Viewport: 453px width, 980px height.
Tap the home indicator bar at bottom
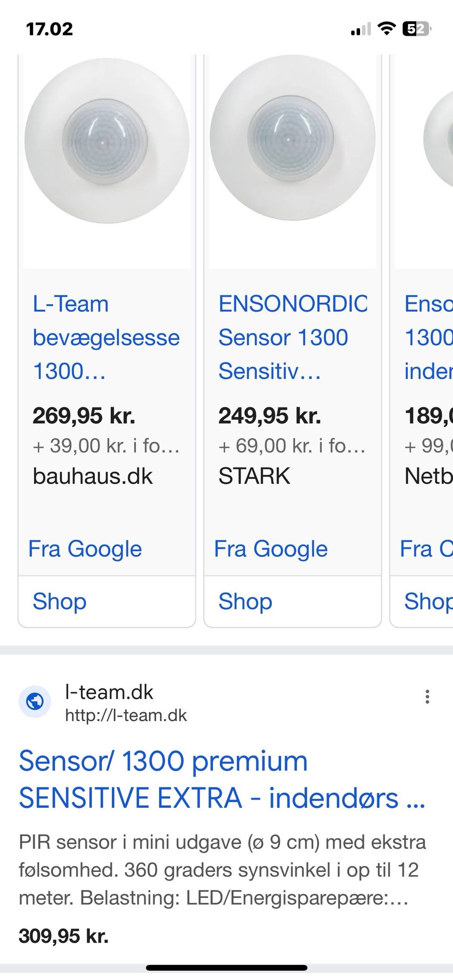(x=226, y=968)
